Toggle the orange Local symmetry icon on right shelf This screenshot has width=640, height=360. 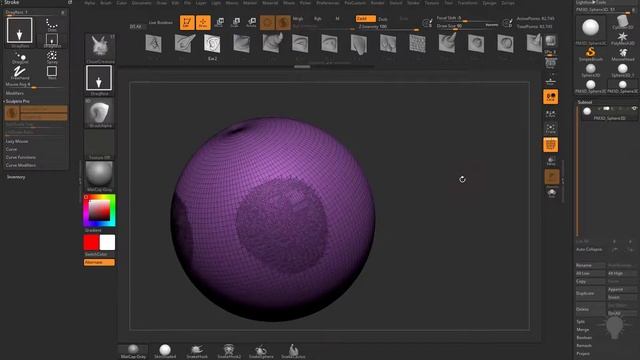coord(551,97)
